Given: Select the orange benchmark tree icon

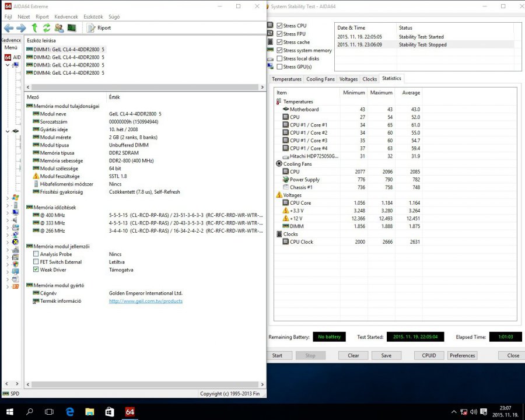Looking at the screenshot, I should (15, 286).
